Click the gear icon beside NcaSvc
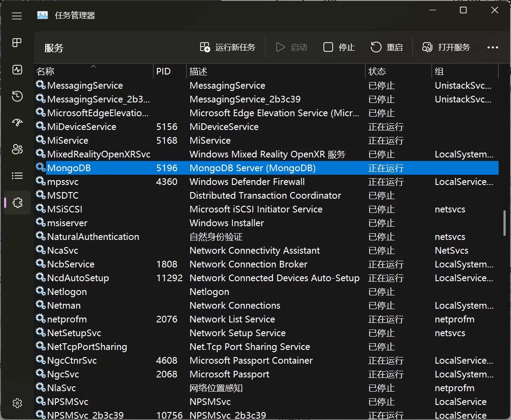 click(40, 250)
